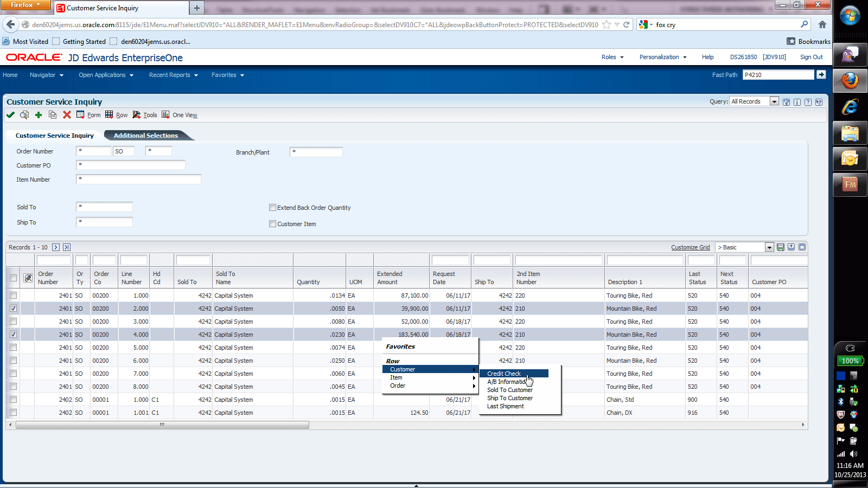Click the export grid icon beside the save icon
The width and height of the screenshot is (868, 488).
click(791, 247)
